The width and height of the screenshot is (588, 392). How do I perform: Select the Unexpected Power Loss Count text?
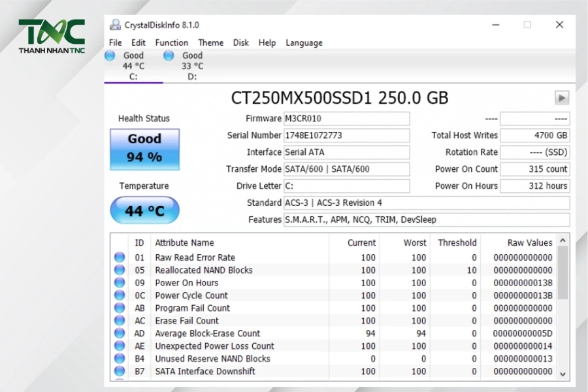[214, 346]
